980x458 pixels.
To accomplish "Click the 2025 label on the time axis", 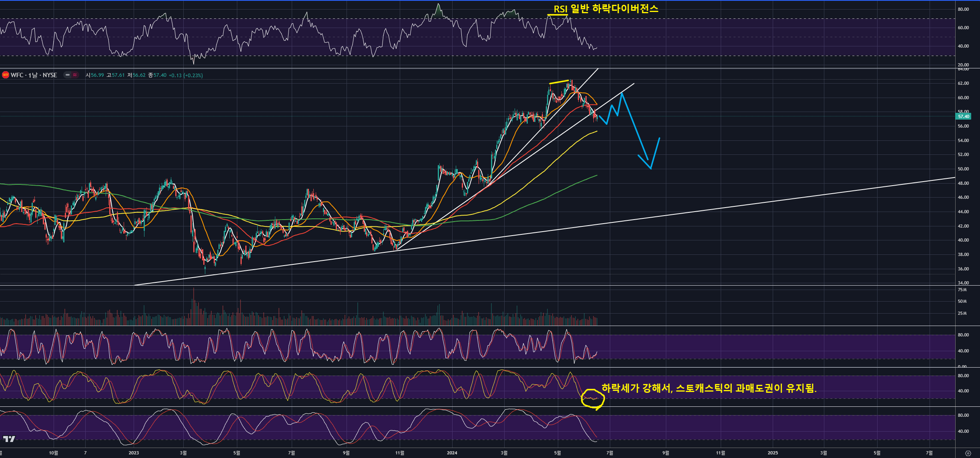I will click(773, 453).
